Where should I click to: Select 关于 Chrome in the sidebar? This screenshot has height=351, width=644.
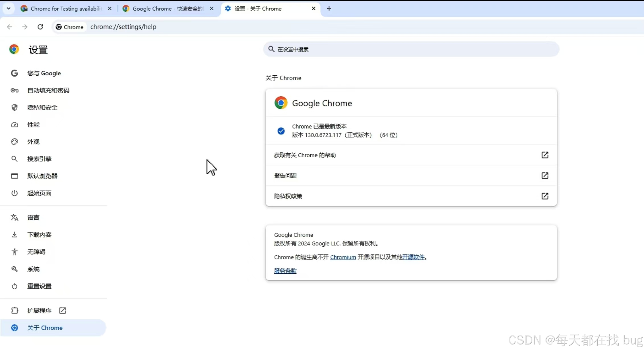(x=53, y=328)
